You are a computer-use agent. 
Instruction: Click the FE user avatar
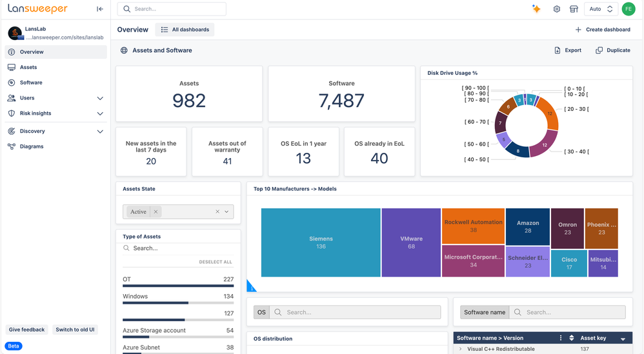coord(628,9)
